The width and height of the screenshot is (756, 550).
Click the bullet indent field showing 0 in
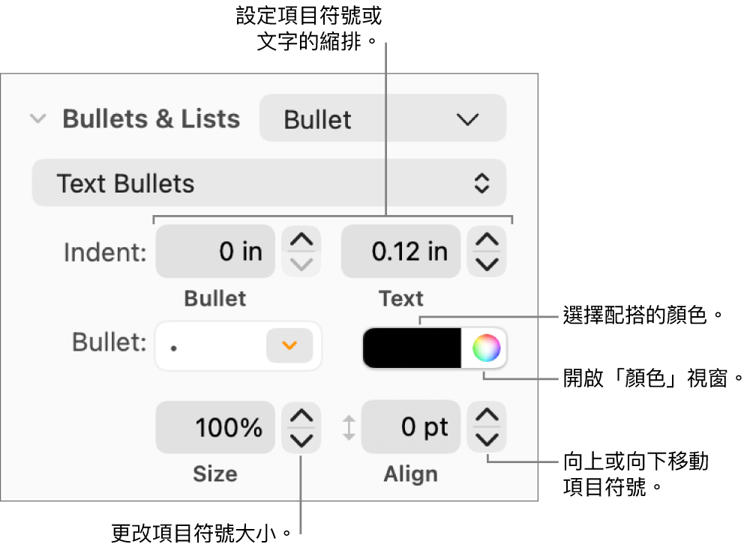(x=215, y=252)
